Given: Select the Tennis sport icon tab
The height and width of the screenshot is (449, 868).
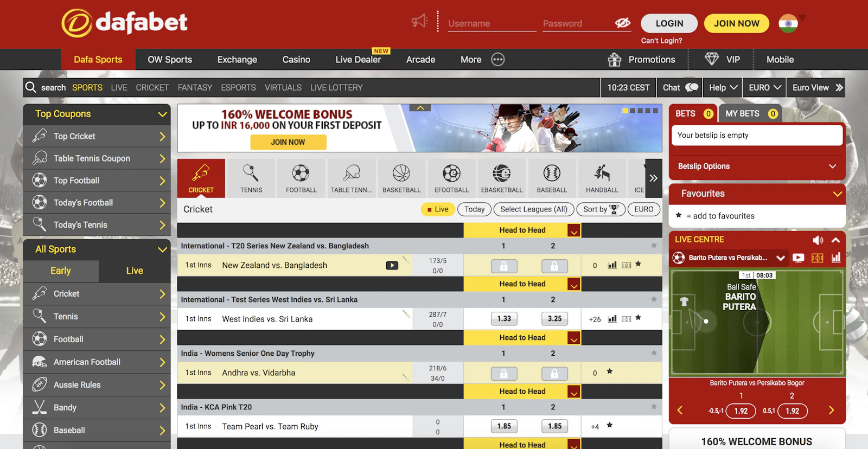Looking at the screenshot, I should pos(251,178).
